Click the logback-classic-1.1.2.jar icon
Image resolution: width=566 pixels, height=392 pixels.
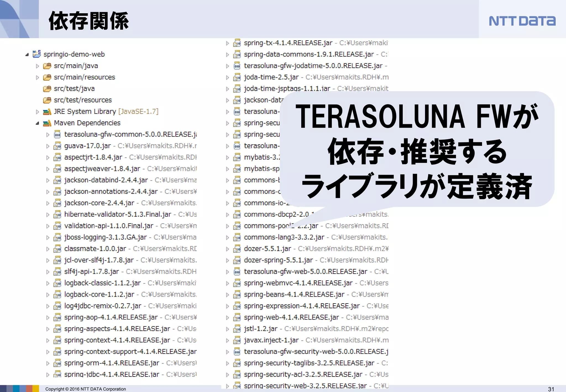[x=57, y=283]
